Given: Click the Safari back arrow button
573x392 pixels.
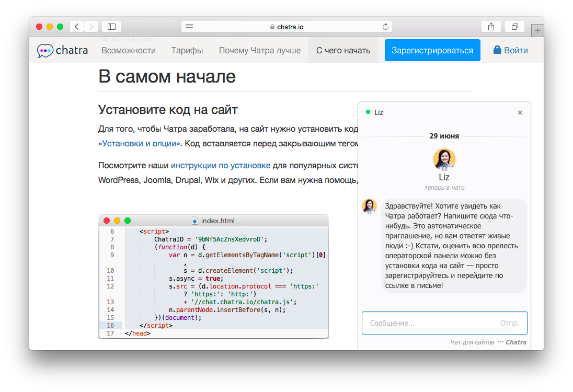Looking at the screenshot, I should click(x=77, y=27).
